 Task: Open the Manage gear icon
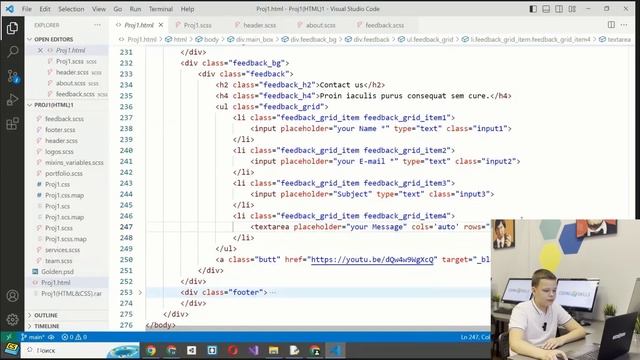pyautogui.click(x=12, y=319)
